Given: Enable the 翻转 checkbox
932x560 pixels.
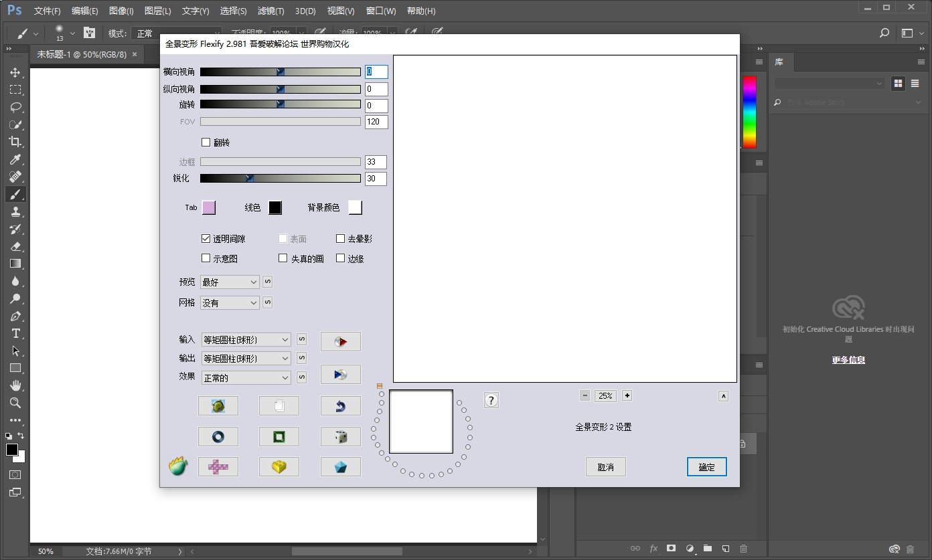Looking at the screenshot, I should click(206, 143).
